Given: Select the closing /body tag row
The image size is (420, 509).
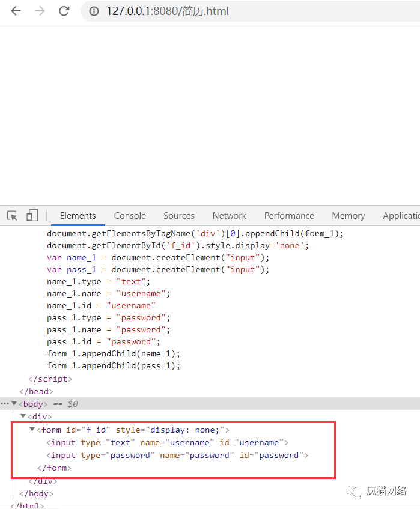Looking at the screenshot, I should pos(37,493).
